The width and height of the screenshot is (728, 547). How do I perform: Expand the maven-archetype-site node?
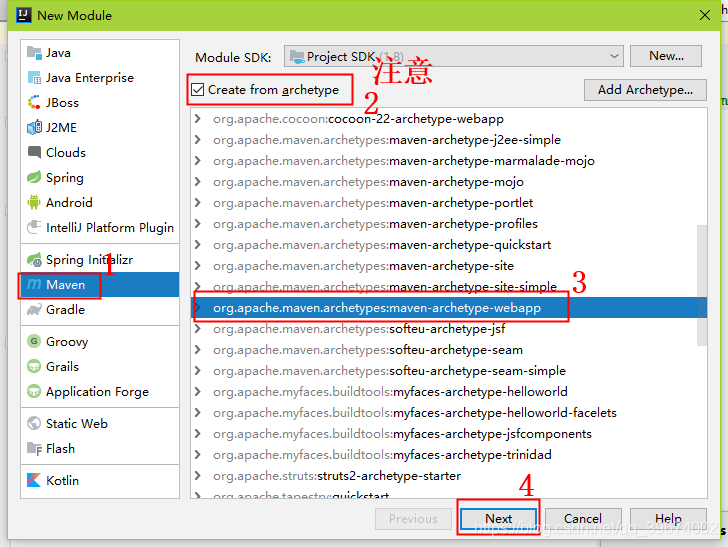coord(198,266)
